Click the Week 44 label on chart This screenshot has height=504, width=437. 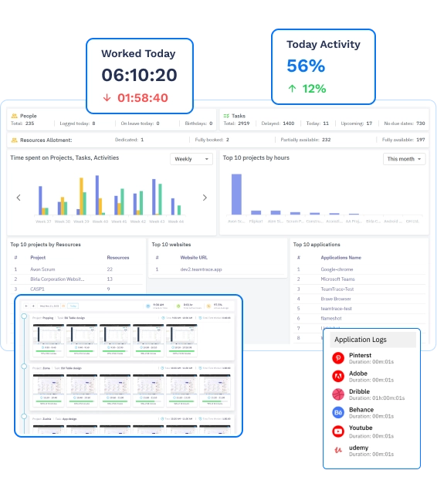click(x=176, y=222)
